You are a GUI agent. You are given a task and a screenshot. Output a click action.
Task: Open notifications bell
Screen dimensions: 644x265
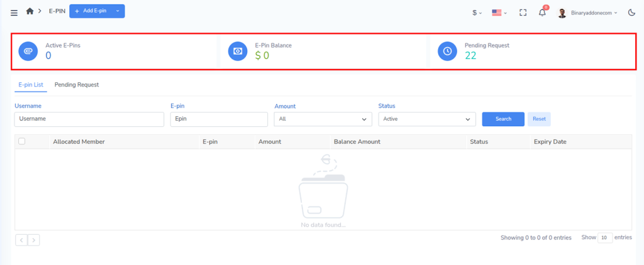pos(542,12)
